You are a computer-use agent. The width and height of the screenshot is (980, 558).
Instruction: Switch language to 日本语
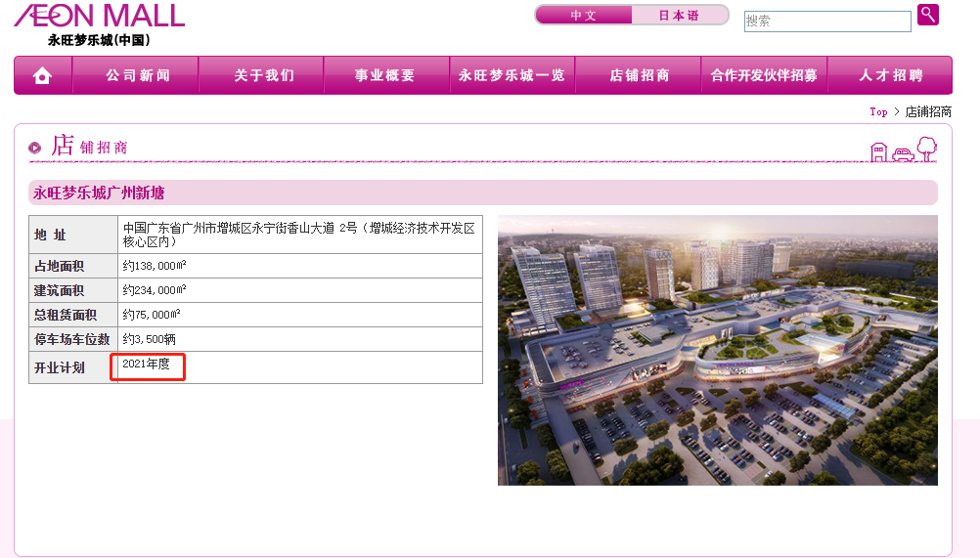(x=679, y=16)
